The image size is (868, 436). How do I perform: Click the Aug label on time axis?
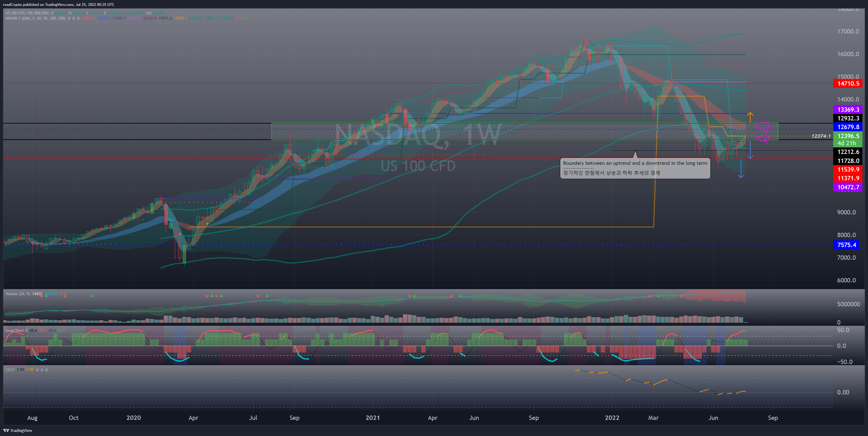tap(32, 418)
